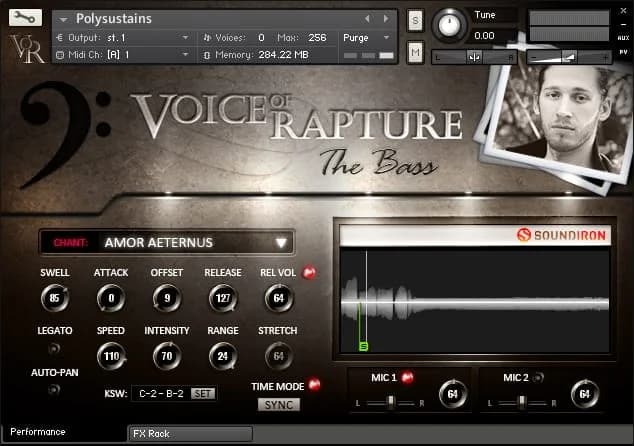Viewport: 634px width, 446px height.
Task: Open the Polysustains instrument menu arrow
Action: pyautogui.click(x=63, y=19)
